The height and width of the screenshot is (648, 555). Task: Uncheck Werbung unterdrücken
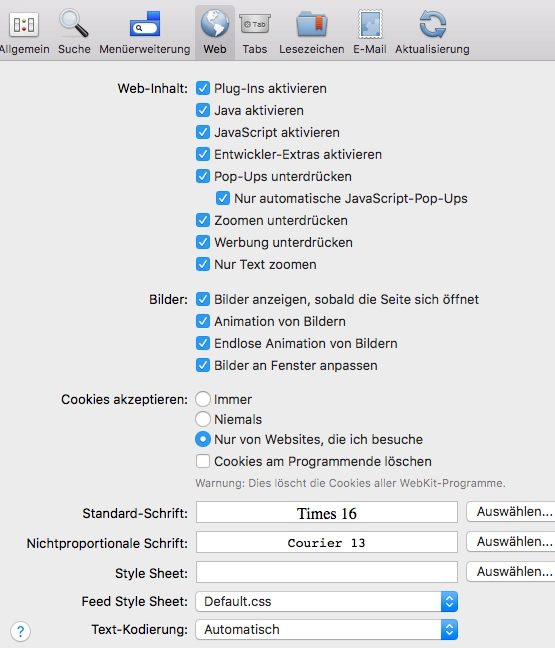203,242
